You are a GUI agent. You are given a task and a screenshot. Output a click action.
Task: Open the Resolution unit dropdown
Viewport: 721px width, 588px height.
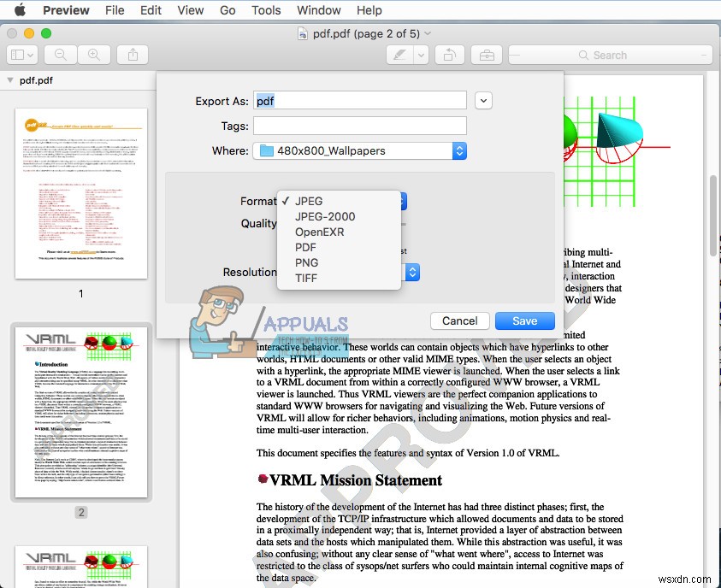(411, 272)
